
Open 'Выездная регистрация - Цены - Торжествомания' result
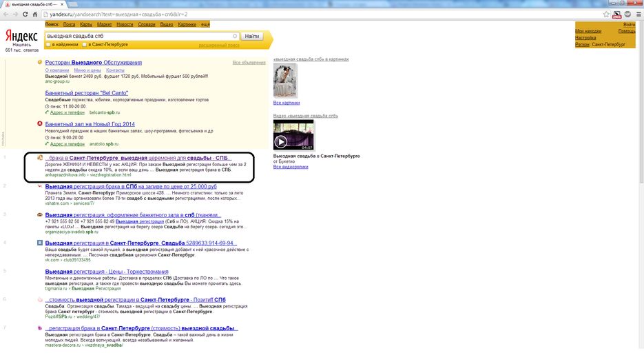[x=107, y=272]
